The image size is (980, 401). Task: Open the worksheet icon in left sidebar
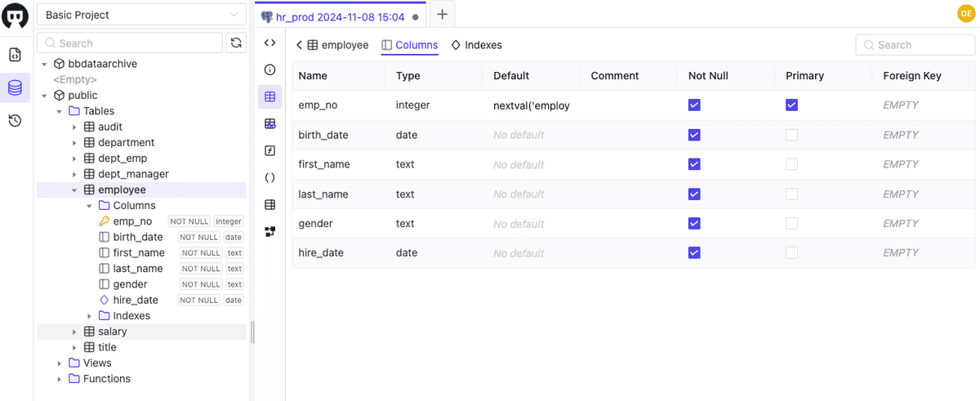pos(15,55)
